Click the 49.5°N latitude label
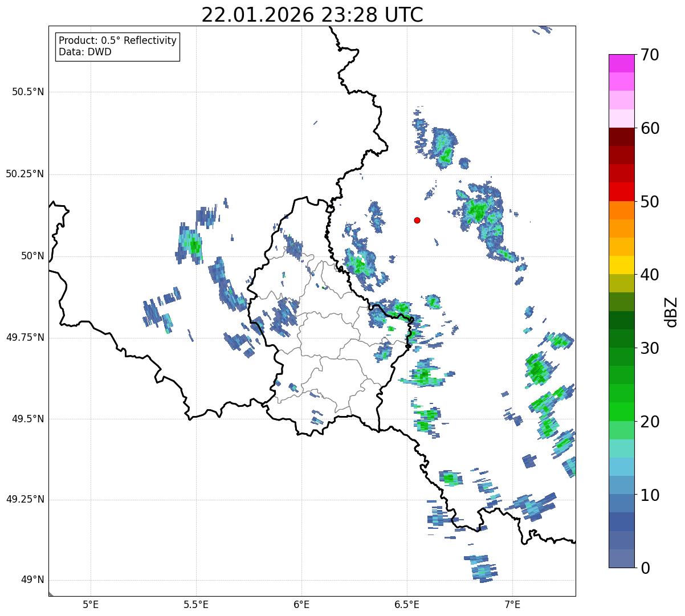685x616 pixels. 27,419
